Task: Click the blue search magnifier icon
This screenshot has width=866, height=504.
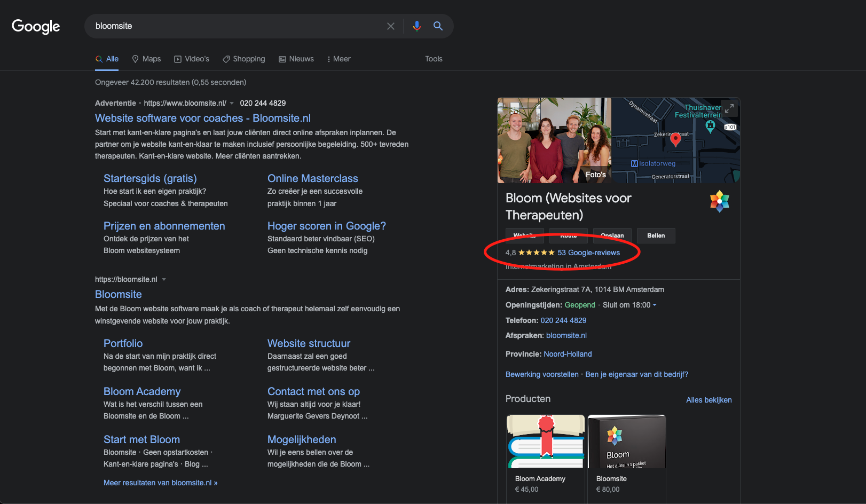Action: tap(438, 26)
